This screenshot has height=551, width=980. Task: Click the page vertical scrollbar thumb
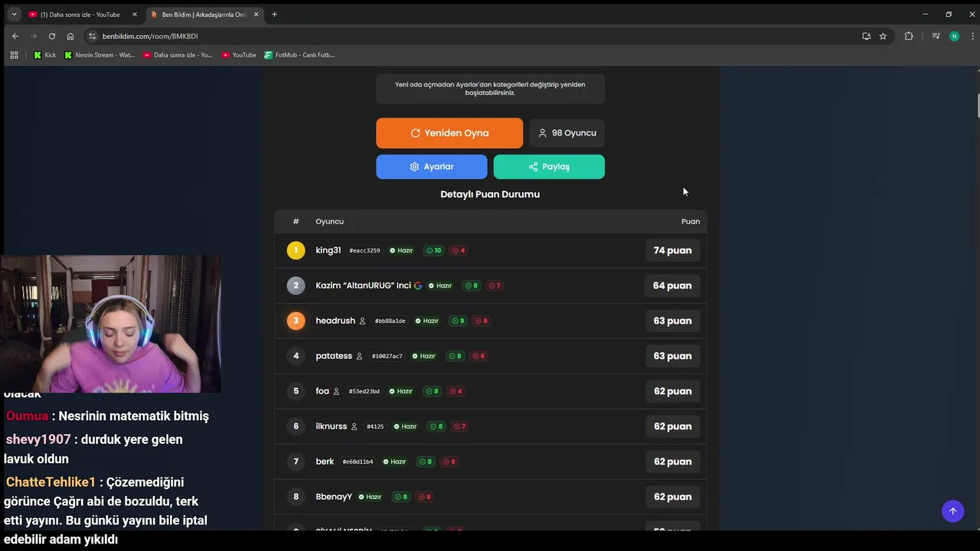click(978, 106)
